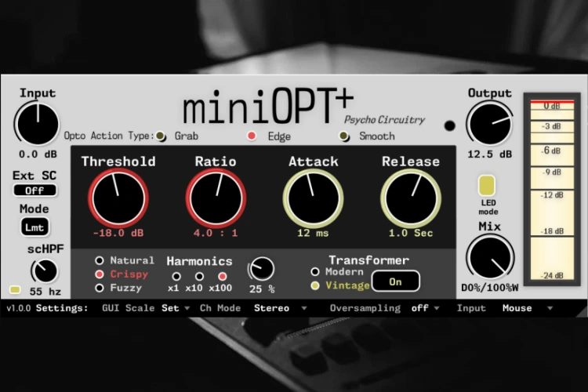Click the Ratio knob
588x392 pixels.
click(216, 198)
